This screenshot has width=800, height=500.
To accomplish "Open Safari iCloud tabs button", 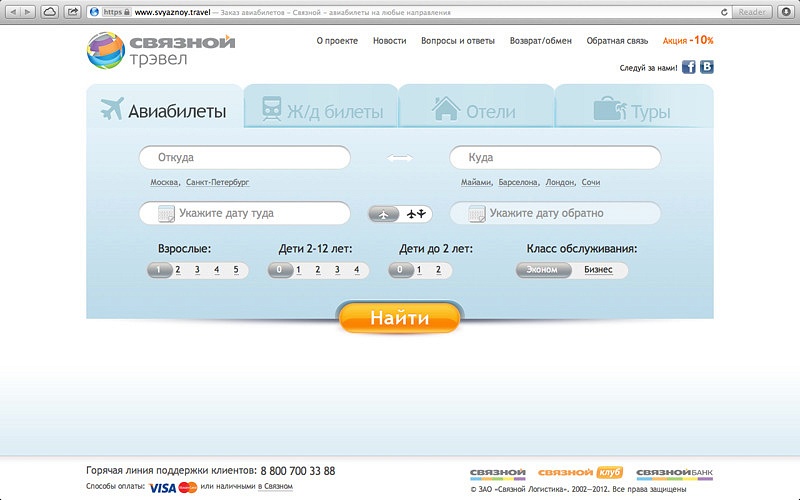I will pyautogui.click(x=50, y=12).
